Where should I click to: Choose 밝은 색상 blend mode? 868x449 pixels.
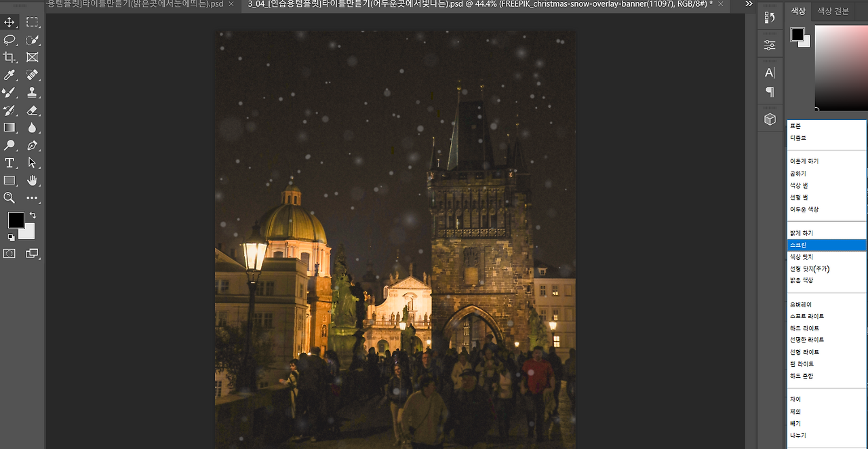(x=827, y=280)
